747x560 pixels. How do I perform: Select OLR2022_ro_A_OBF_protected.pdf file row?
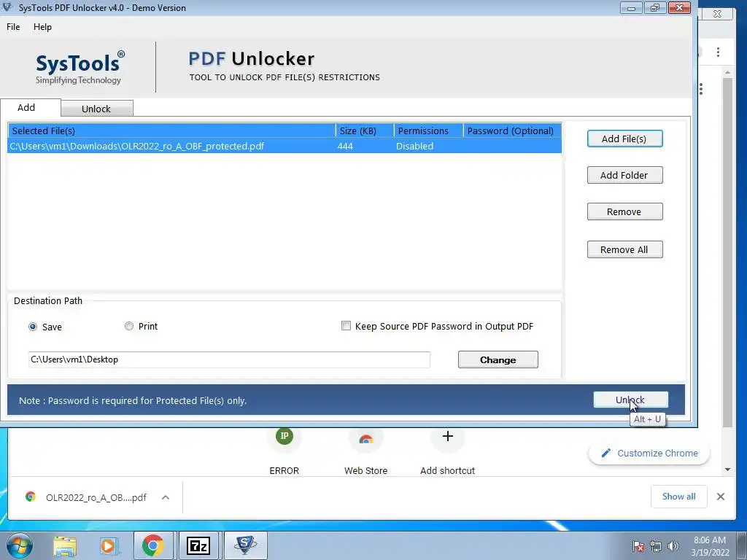285,146
